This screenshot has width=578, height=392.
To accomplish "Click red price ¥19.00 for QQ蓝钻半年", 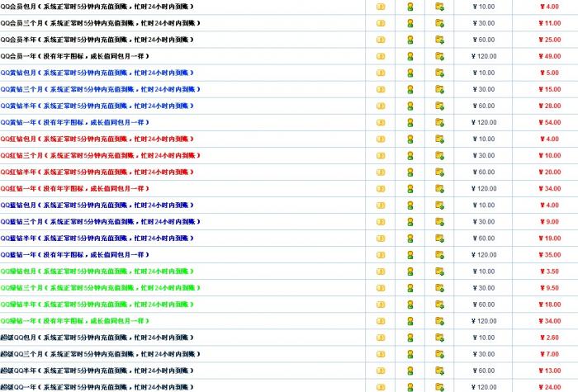I will click(550, 239).
